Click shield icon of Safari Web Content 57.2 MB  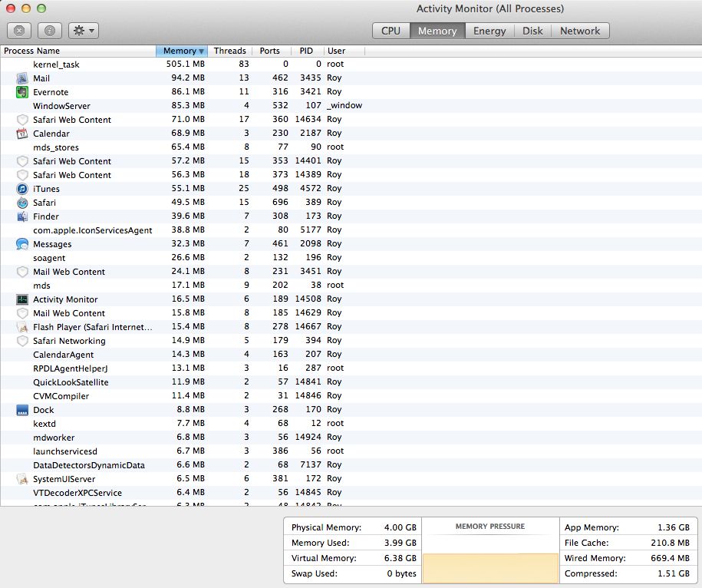point(22,161)
